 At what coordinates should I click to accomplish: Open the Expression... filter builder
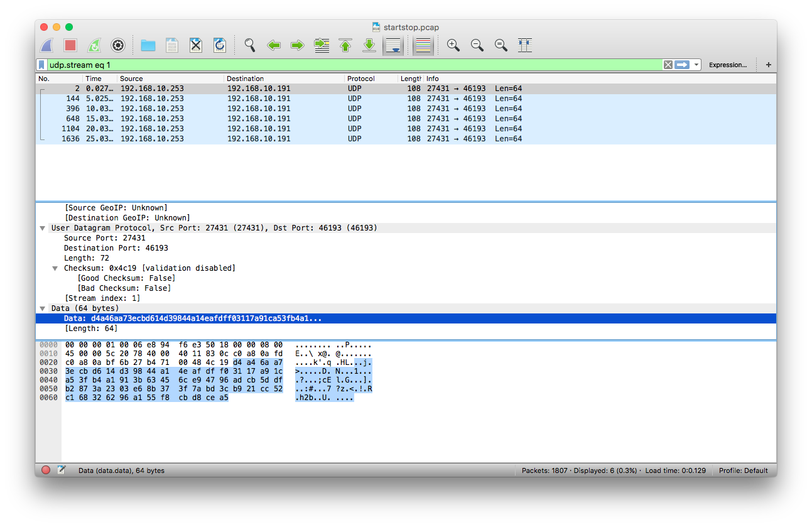click(728, 65)
